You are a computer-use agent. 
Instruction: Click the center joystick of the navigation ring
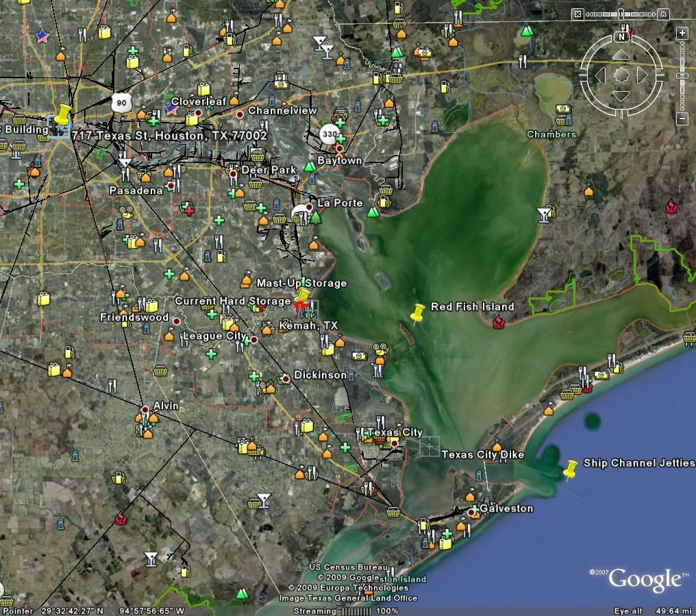pos(621,75)
